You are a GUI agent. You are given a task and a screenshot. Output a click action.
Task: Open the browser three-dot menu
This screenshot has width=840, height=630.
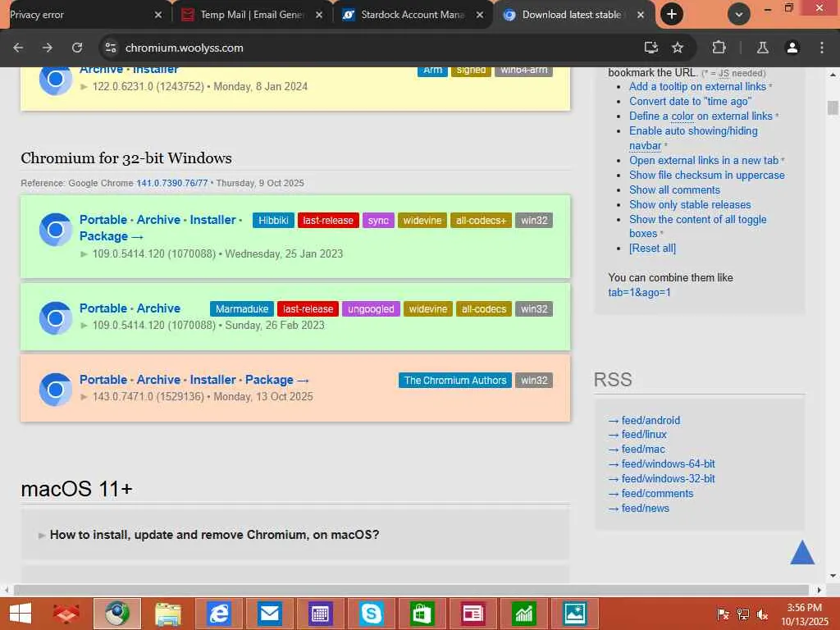coord(822,48)
